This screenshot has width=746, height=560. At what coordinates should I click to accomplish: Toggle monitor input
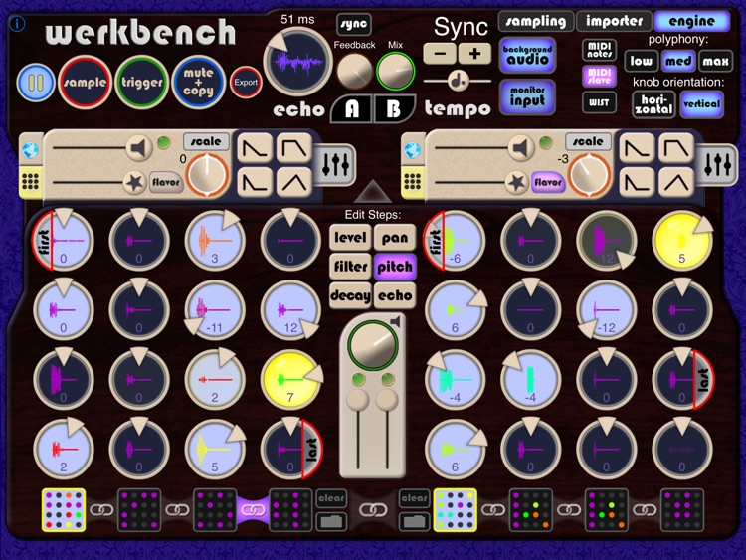pyautogui.click(x=527, y=96)
